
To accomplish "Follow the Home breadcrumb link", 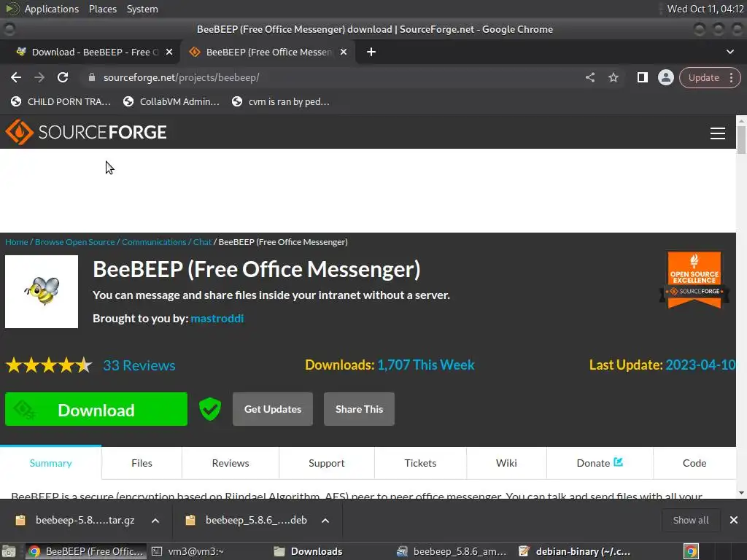I will click(17, 242).
